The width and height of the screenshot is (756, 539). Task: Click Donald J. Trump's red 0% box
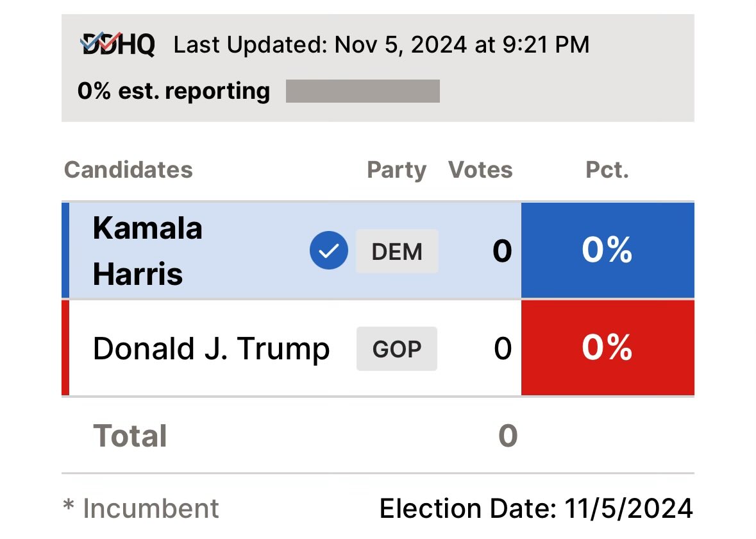pyautogui.click(x=607, y=348)
